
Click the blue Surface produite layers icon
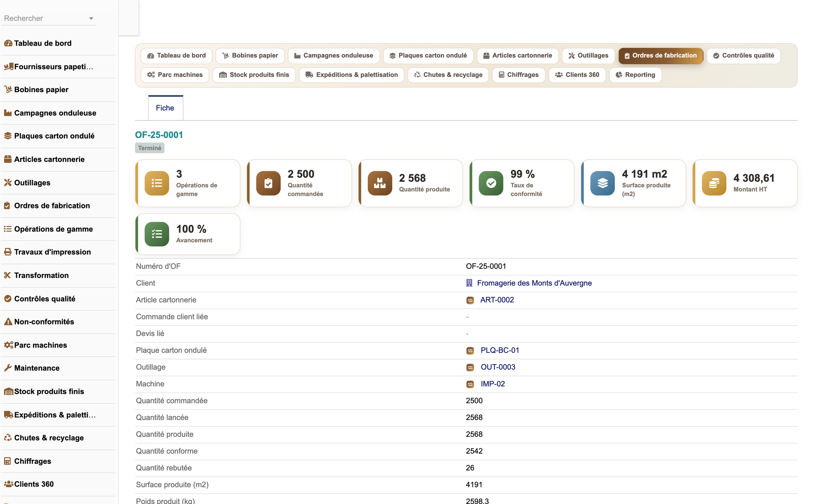pos(603,183)
